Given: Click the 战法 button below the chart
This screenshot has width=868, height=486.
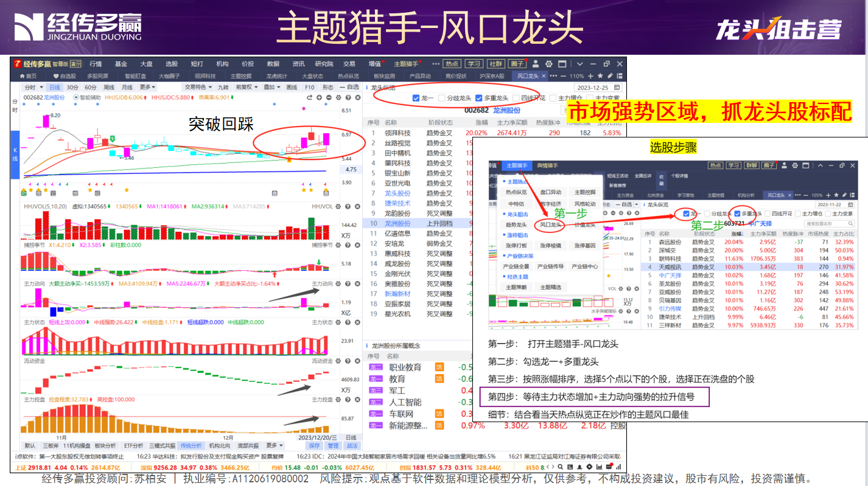Looking at the screenshot, I should coord(352,446).
